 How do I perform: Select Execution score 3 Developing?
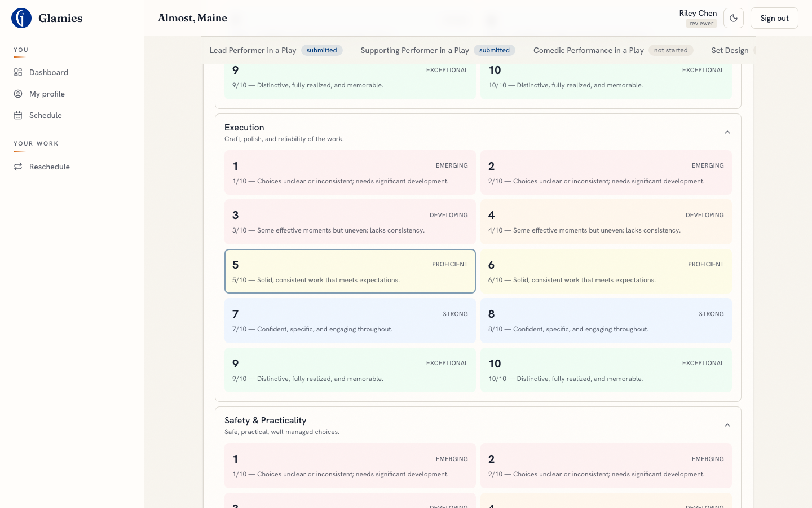[350, 222]
